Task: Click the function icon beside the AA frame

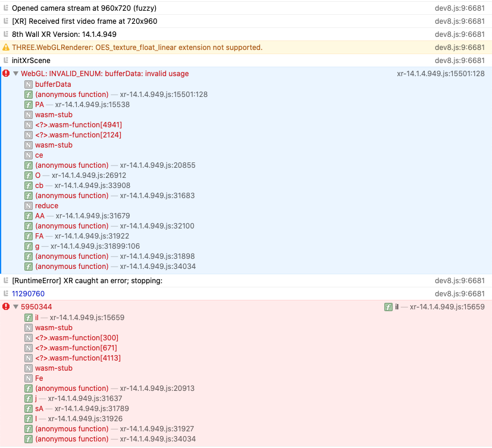Action: 27,215
